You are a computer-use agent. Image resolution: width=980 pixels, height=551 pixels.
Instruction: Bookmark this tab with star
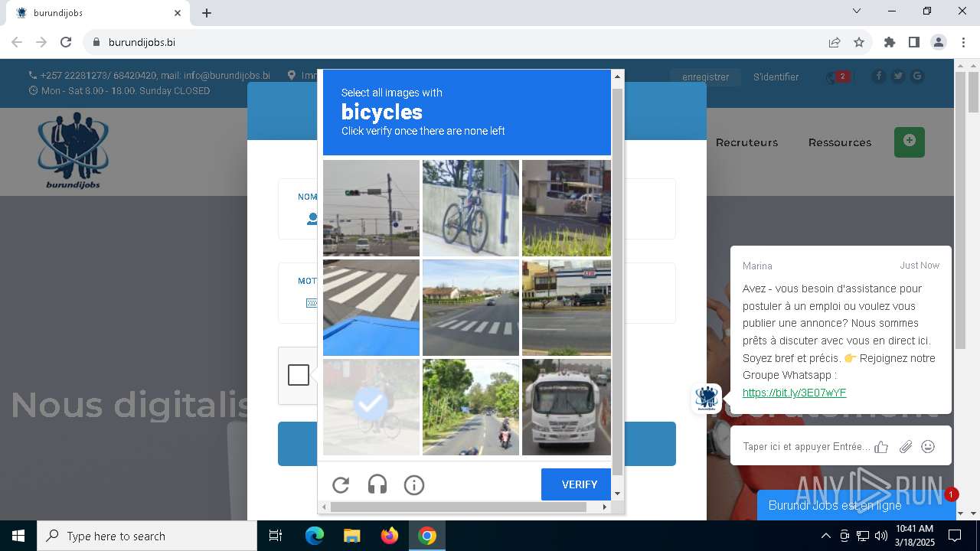pos(859,42)
